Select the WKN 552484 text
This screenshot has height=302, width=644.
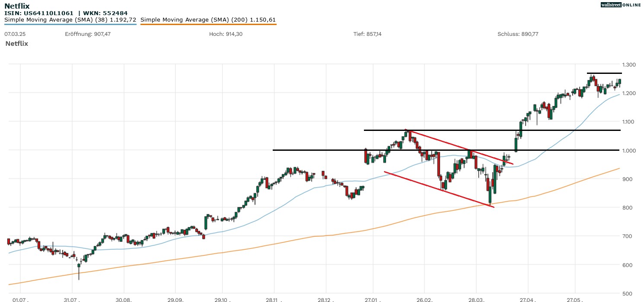click(106, 13)
